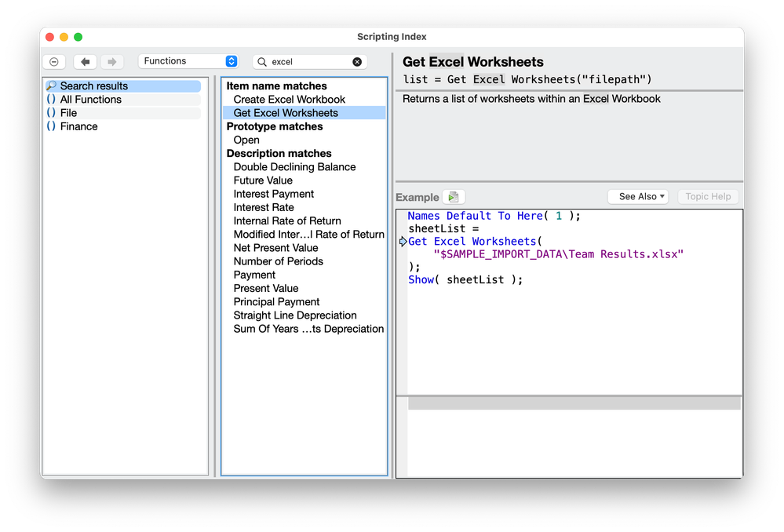Select Get Excel Worksheets in results list
Image resolution: width=784 pixels, height=532 pixels.
304,113
